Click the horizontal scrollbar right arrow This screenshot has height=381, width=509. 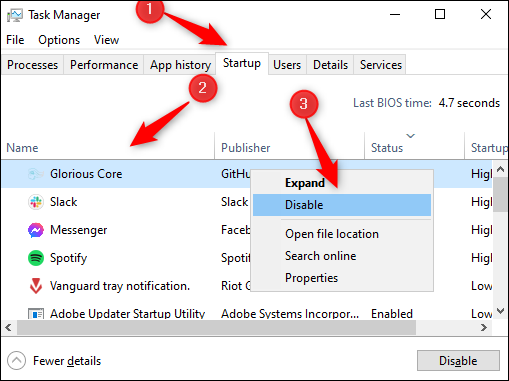click(x=484, y=328)
